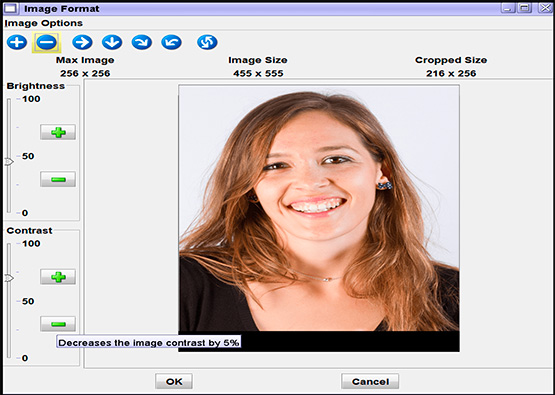Click the Brightness 100 tick label

31,99
